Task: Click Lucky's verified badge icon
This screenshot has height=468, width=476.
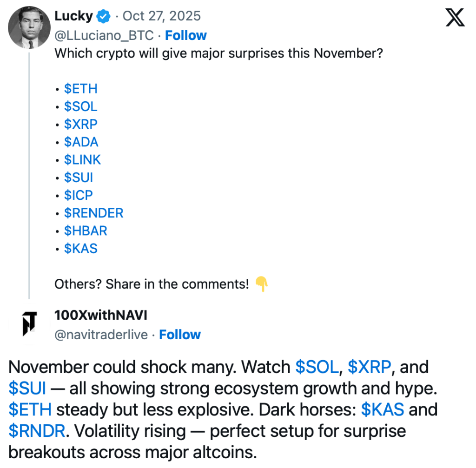Action: (103, 17)
